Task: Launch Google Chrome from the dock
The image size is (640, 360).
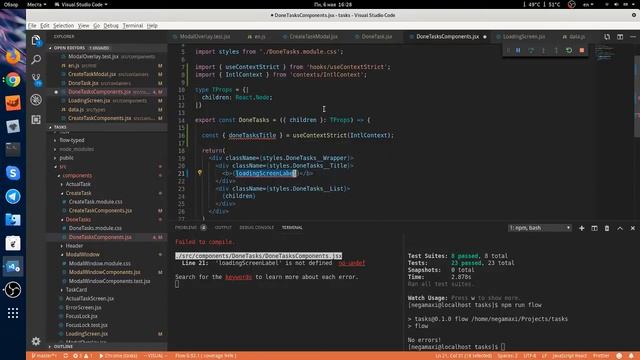Action: click(x=13, y=80)
